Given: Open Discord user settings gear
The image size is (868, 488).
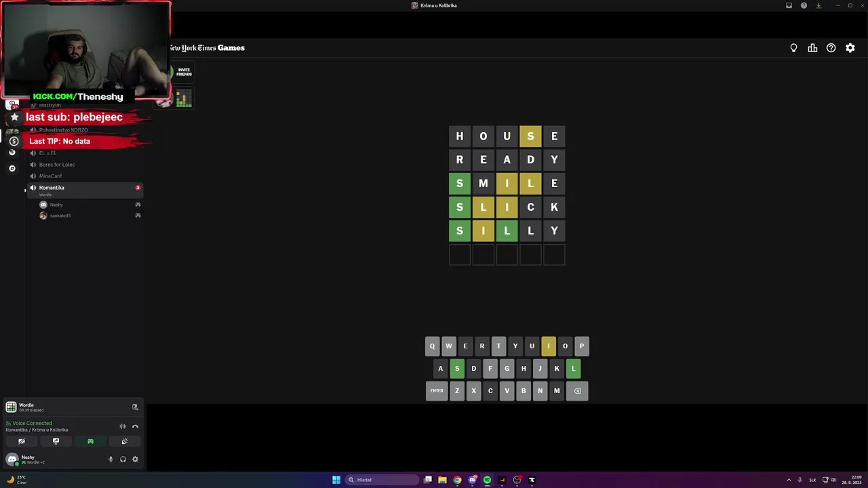Looking at the screenshot, I should 135,460.
